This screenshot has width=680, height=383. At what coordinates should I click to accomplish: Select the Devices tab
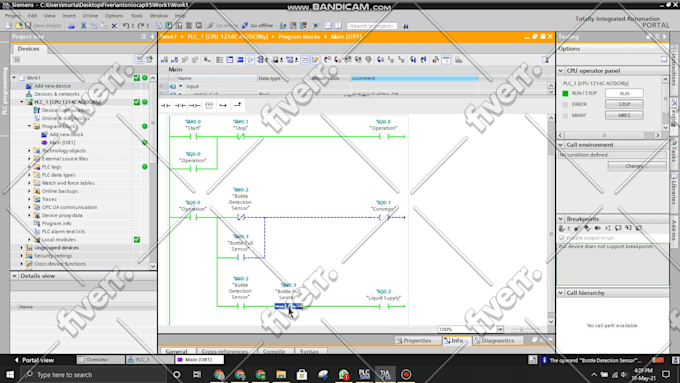click(x=28, y=49)
